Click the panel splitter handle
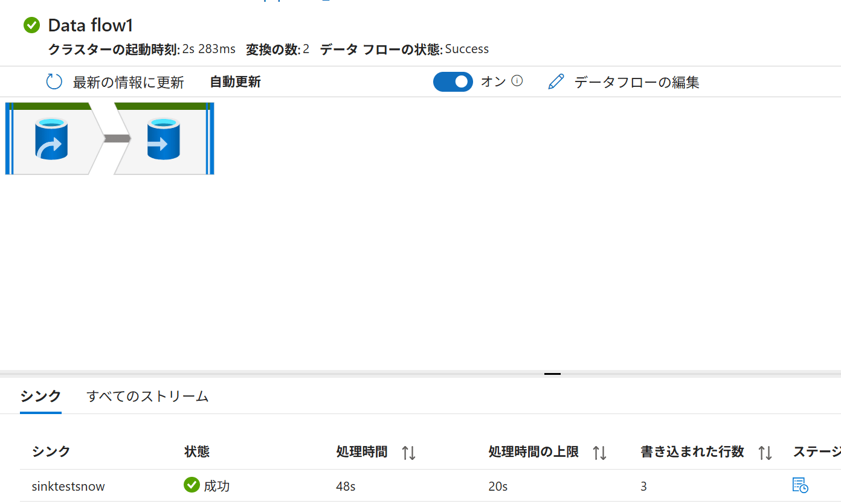This screenshot has height=504, width=841. pos(552,374)
